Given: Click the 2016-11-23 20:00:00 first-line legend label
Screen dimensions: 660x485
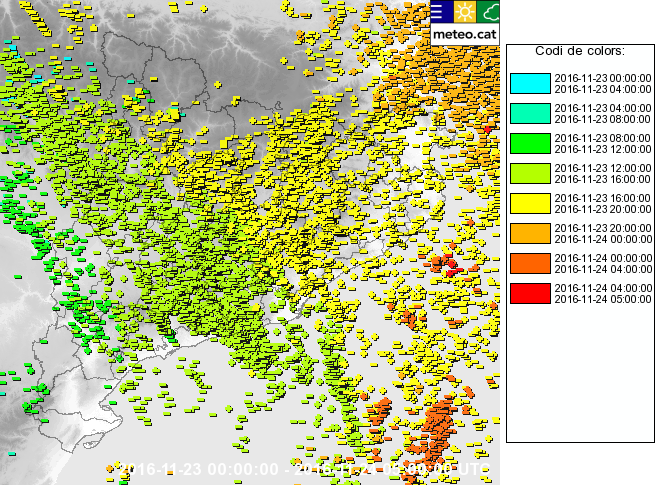Looking at the screenshot, I should (603, 228).
